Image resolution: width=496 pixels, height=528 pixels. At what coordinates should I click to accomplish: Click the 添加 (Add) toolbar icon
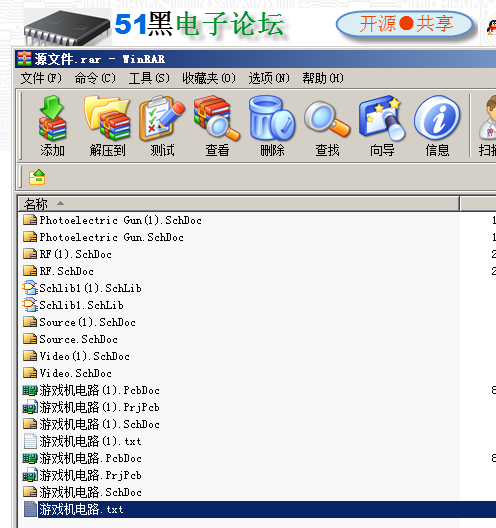tap(53, 118)
